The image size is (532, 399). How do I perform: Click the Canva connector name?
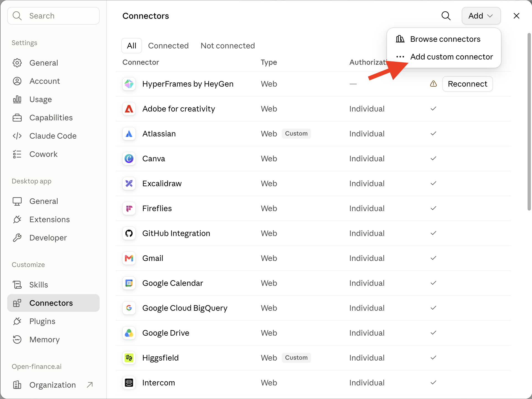click(154, 159)
